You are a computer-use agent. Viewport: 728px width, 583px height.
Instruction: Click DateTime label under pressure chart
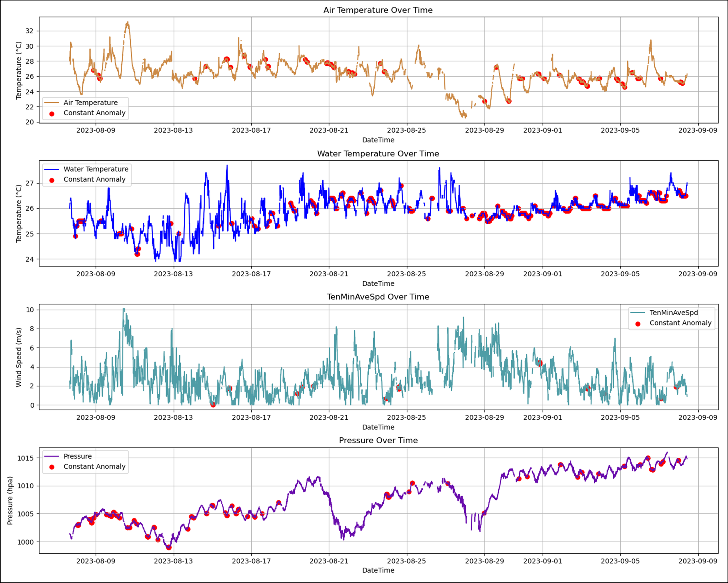click(378, 570)
